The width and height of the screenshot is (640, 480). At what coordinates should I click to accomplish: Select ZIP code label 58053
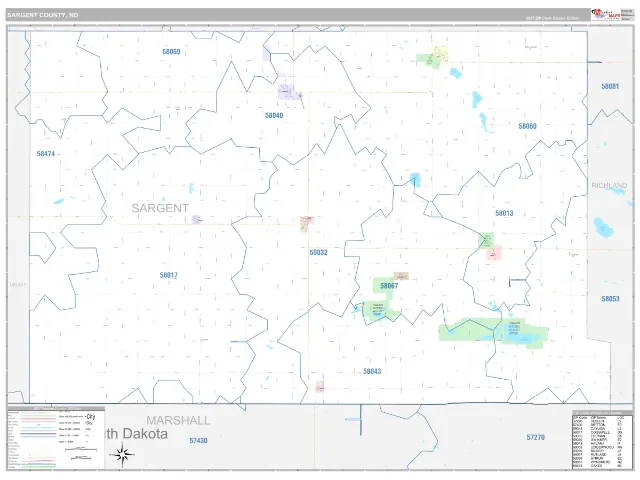[x=610, y=299]
